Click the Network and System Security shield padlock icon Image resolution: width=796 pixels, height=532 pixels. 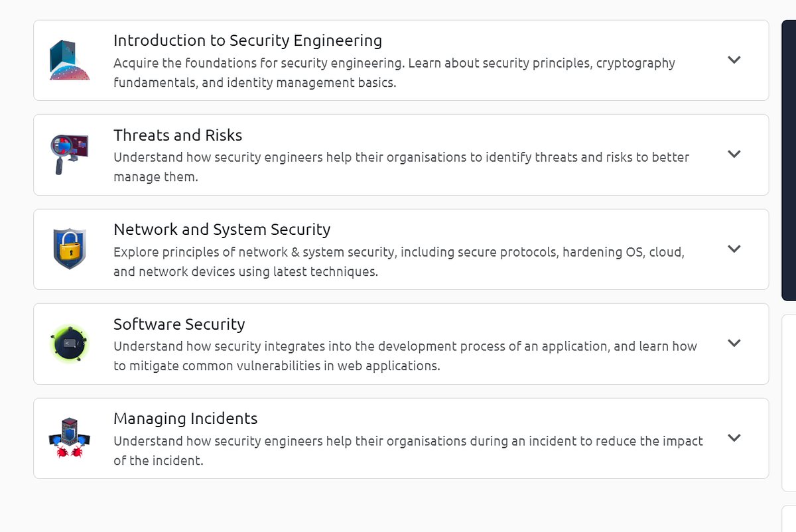coord(69,249)
